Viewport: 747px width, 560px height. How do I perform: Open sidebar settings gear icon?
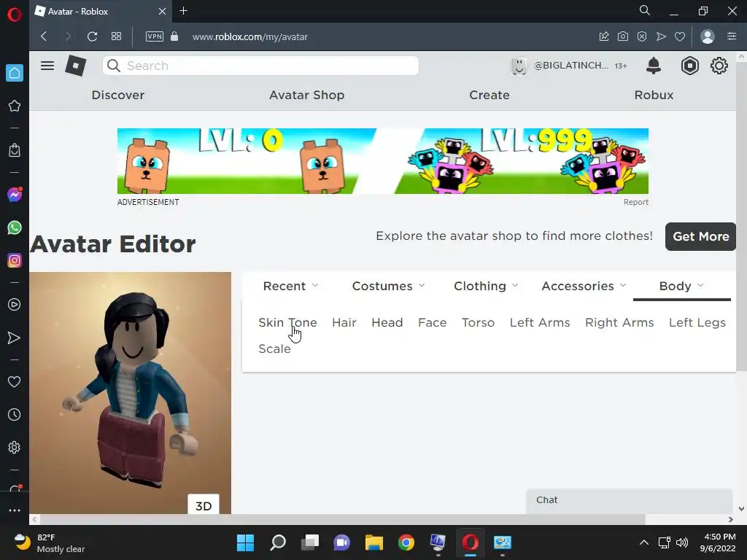(x=15, y=448)
